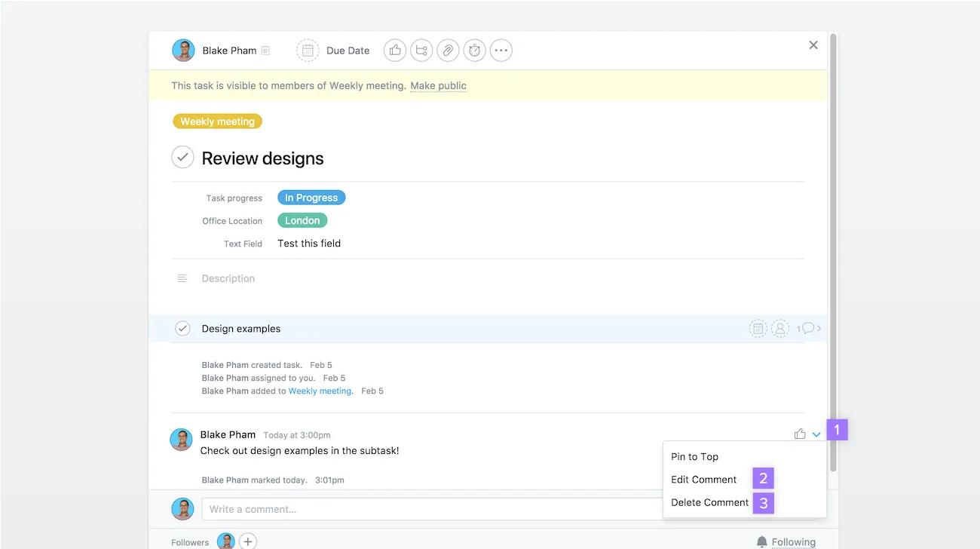Like the Review designs task with thumbs up
980x549 pixels.
(x=395, y=50)
